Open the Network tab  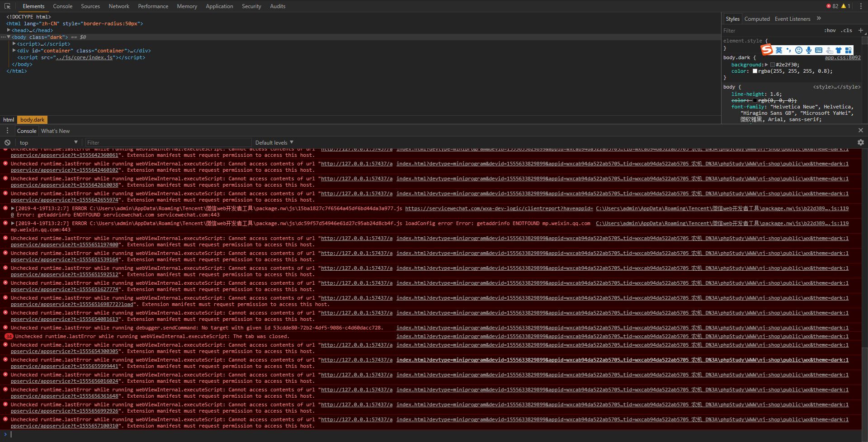coord(119,6)
